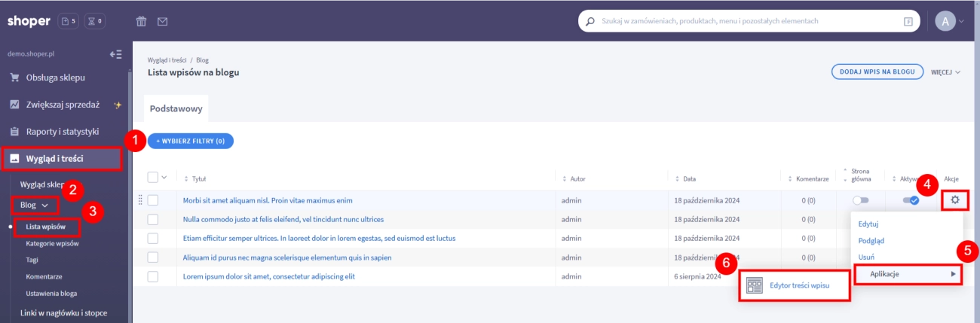
Task: Click Dodaj wpis na blogu button
Action: coord(877,72)
